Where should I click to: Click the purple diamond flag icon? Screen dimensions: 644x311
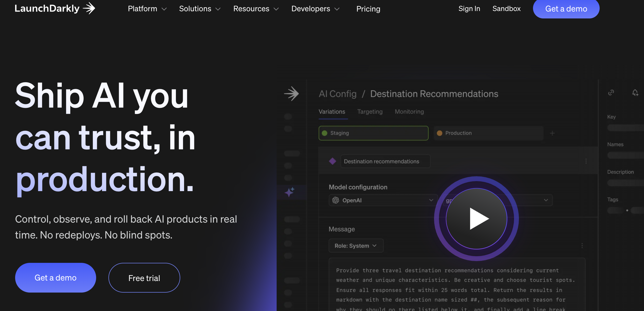[332, 161]
